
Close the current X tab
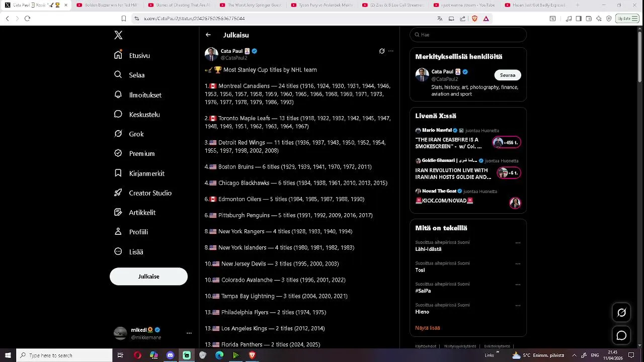(66, 5)
